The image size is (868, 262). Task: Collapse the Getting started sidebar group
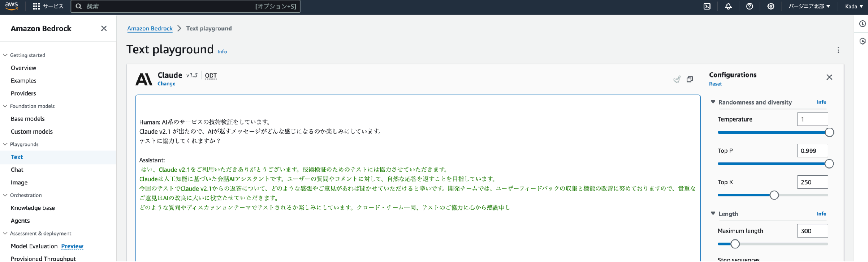click(x=5, y=55)
